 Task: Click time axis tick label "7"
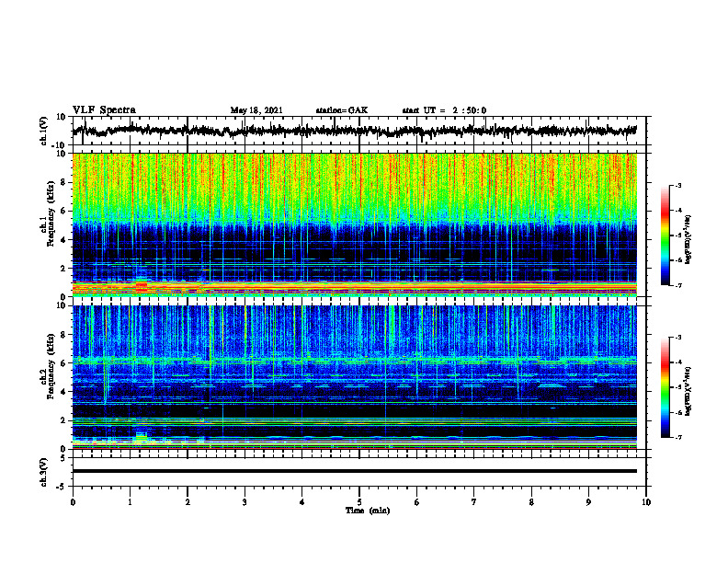click(x=474, y=502)
